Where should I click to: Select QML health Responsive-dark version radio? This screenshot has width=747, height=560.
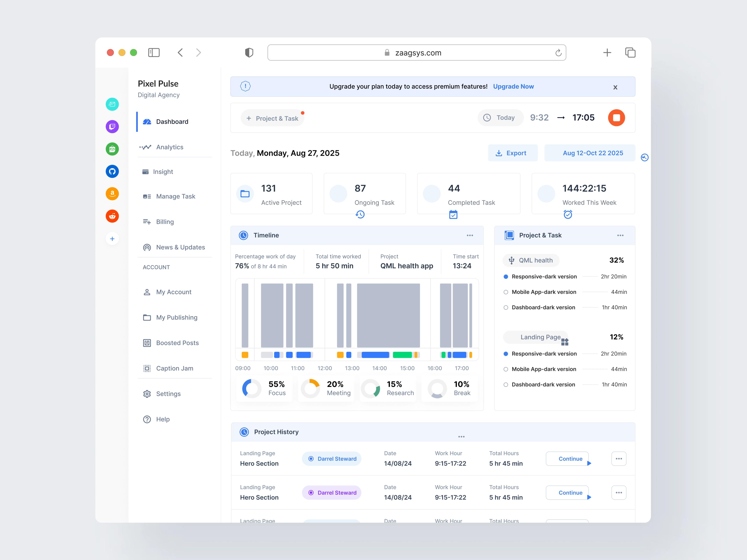click(x=506, y=276)
